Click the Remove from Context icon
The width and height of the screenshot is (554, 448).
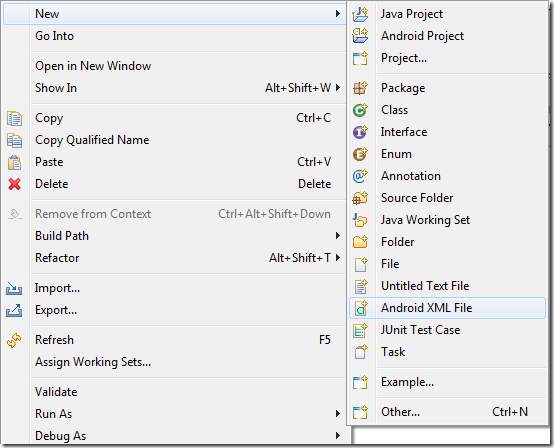pos(15,214)
